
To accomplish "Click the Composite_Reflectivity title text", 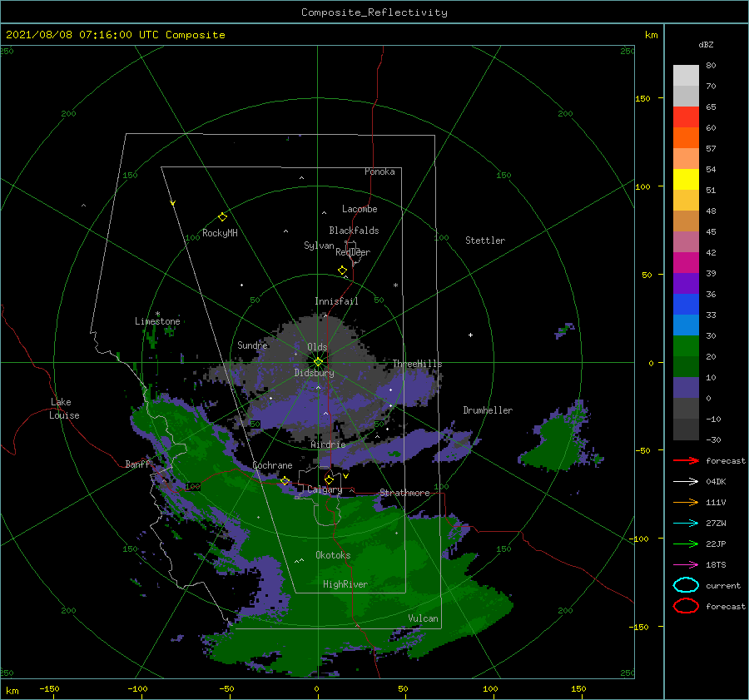I will 374,12.
